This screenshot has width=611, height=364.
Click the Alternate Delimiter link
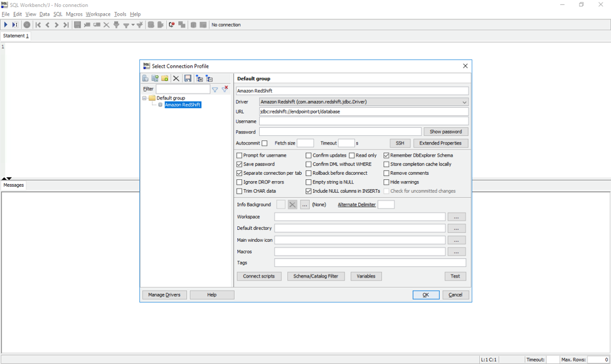click(356, 205)
